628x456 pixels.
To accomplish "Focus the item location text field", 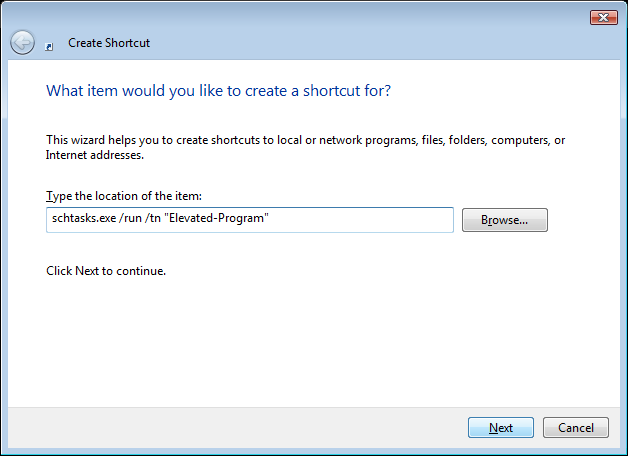I will point(250,220).
